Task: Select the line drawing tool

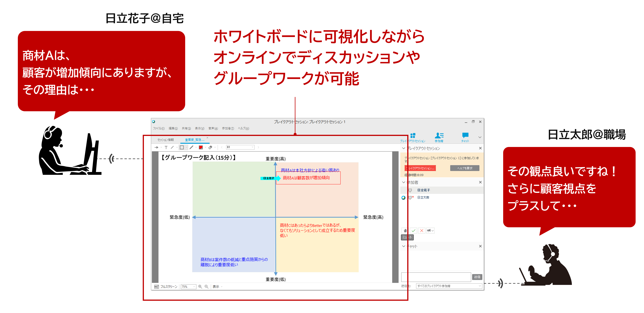Action: click(172, 147)
